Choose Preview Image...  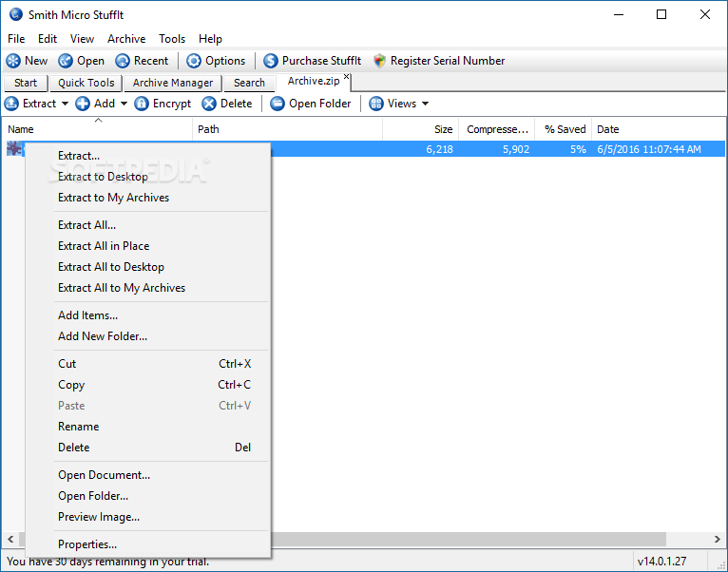[148, 517]
